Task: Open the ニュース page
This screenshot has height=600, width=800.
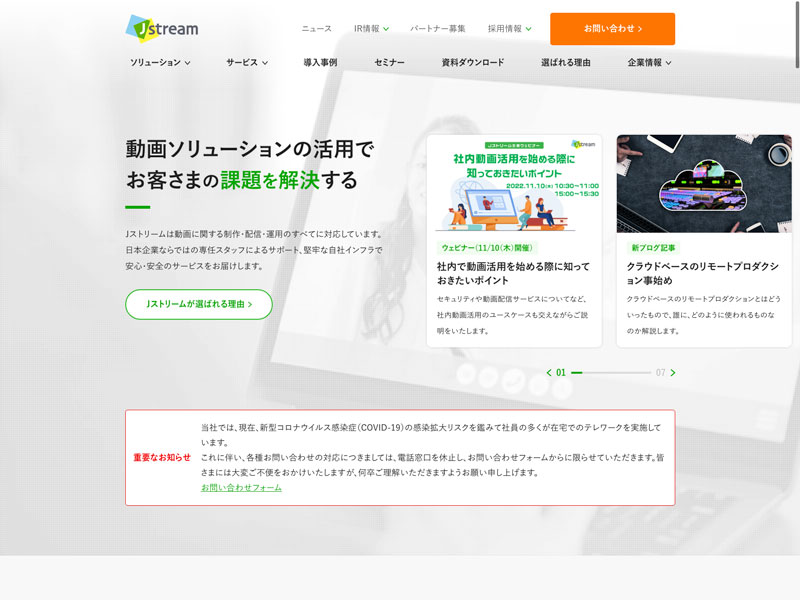Action: click(316, 29)
